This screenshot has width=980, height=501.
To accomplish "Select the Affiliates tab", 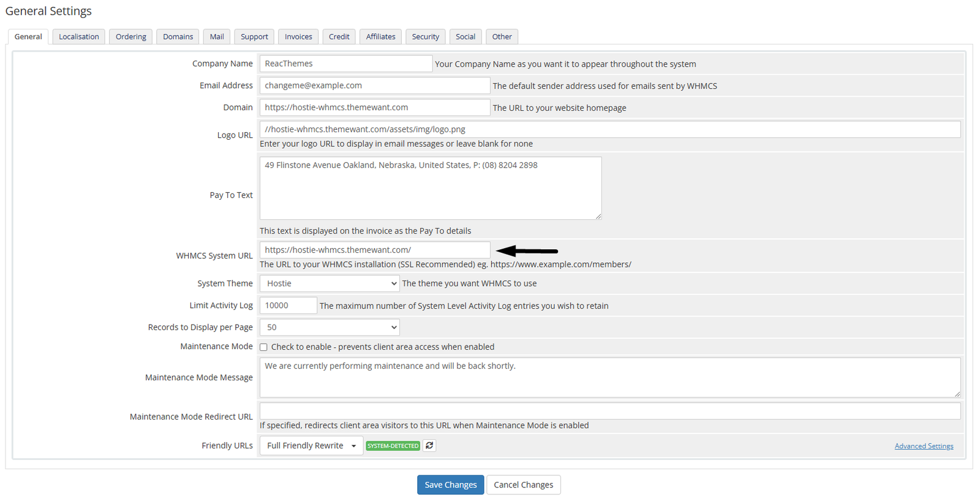I will (x=380, y=37).
